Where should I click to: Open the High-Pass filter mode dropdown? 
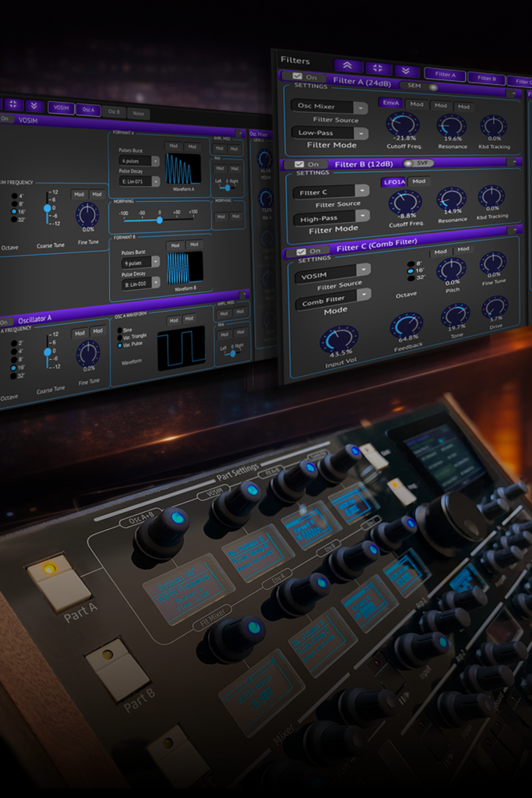click(x=331, y=219)
